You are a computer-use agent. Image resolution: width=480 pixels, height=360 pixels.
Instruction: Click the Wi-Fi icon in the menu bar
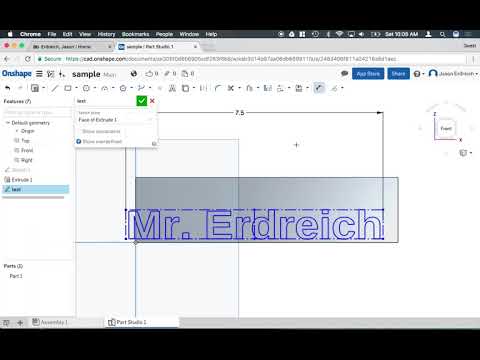[339, 34]
